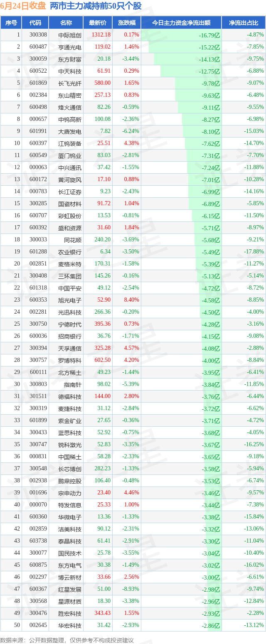The height and width of the screenshot is (644, 266).
Task: Select 紫金矿业 in row 33
Action: [70, 420]
